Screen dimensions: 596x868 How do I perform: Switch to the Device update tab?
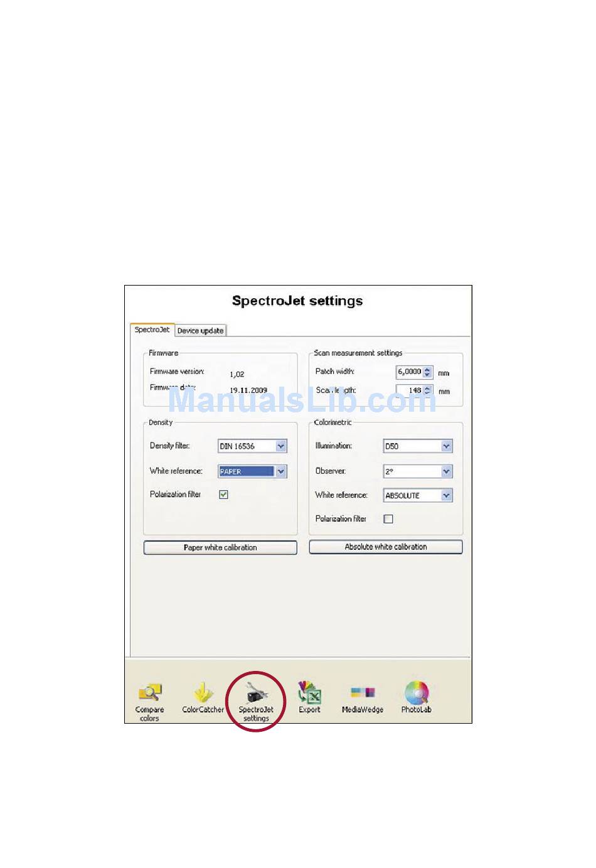200,331
